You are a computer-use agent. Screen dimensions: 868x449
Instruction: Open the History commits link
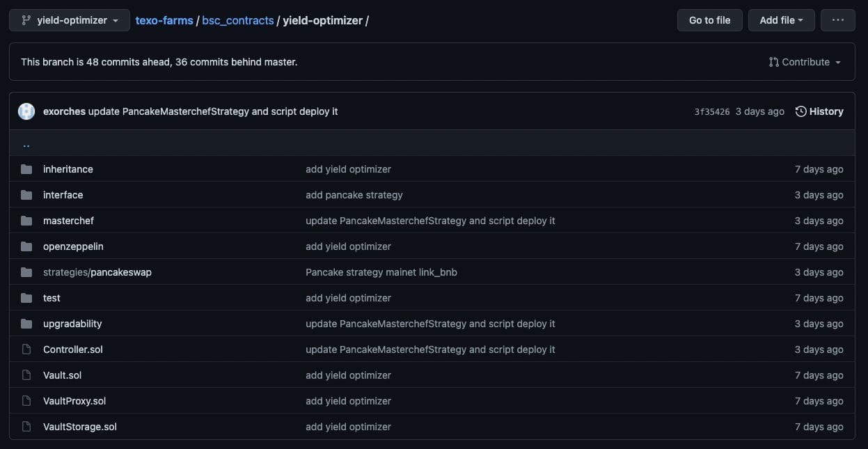[x=819, y=111]
